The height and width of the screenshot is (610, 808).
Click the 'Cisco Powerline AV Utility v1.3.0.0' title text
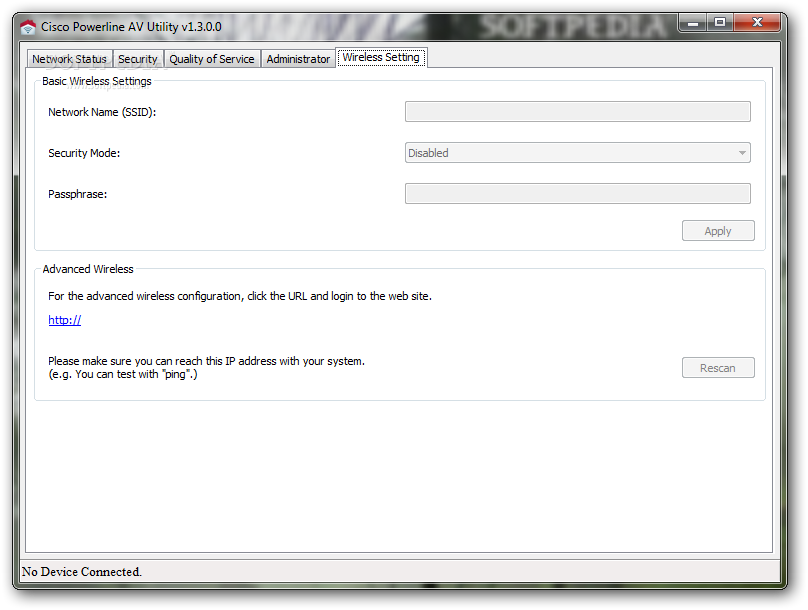(131, 27)
